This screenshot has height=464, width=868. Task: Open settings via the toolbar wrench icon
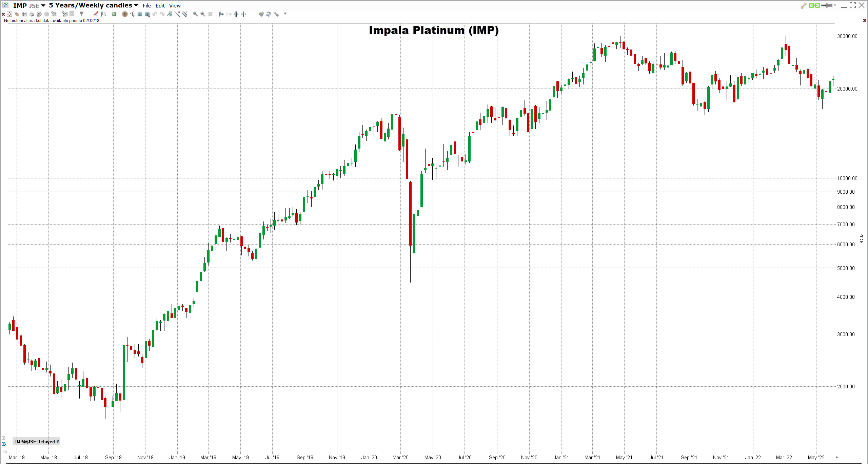(276, 14)
